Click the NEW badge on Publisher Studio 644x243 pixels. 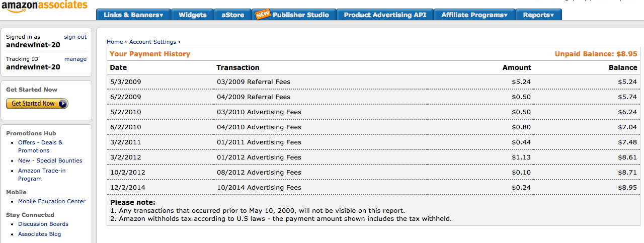[x=263, y=14]
